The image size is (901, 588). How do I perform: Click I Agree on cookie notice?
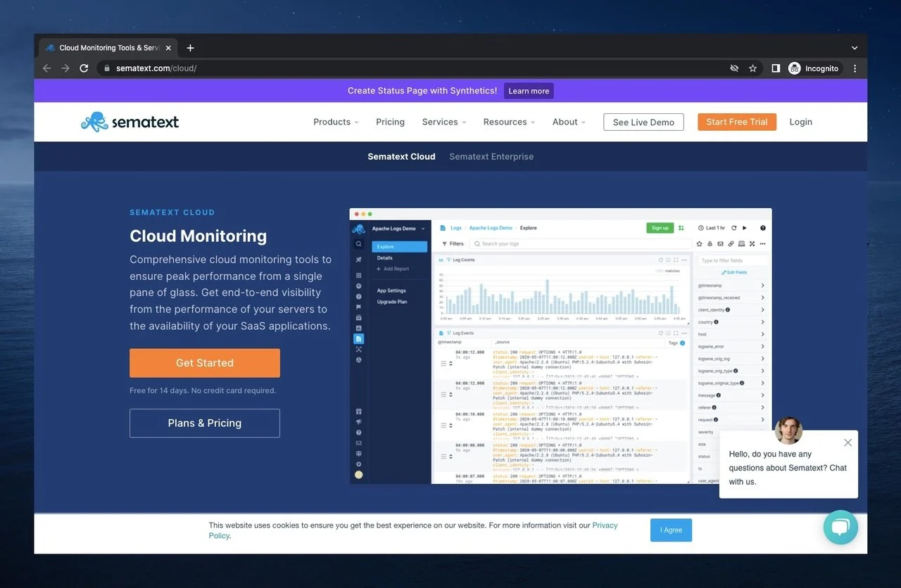pos(671,530)
